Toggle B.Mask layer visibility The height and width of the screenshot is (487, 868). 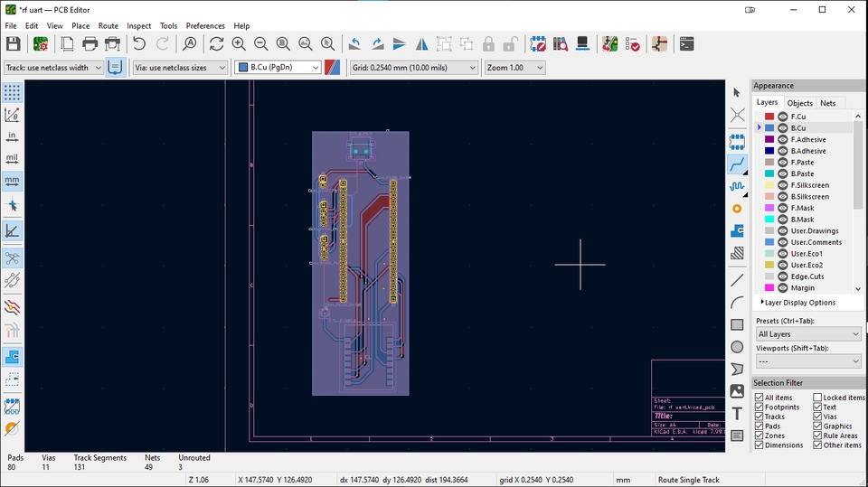pos(783,220)
